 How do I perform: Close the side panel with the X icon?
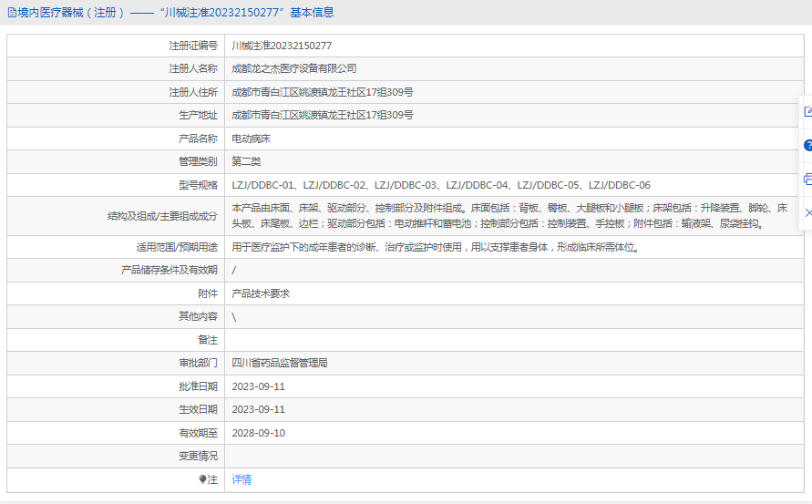808,213
